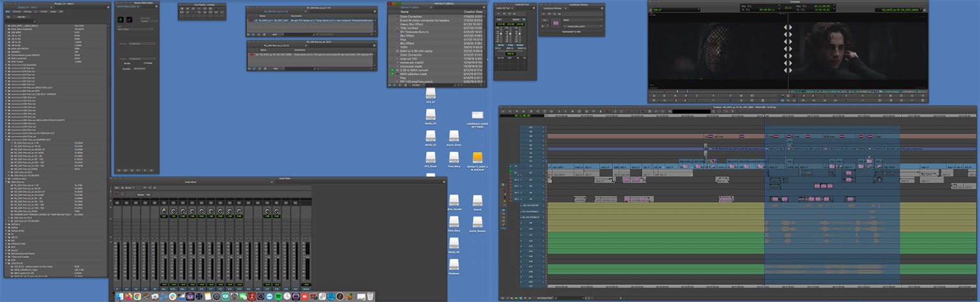980x302 pixels.
Task: Switch to the Settings tab in project window
Action: [27, 11]
